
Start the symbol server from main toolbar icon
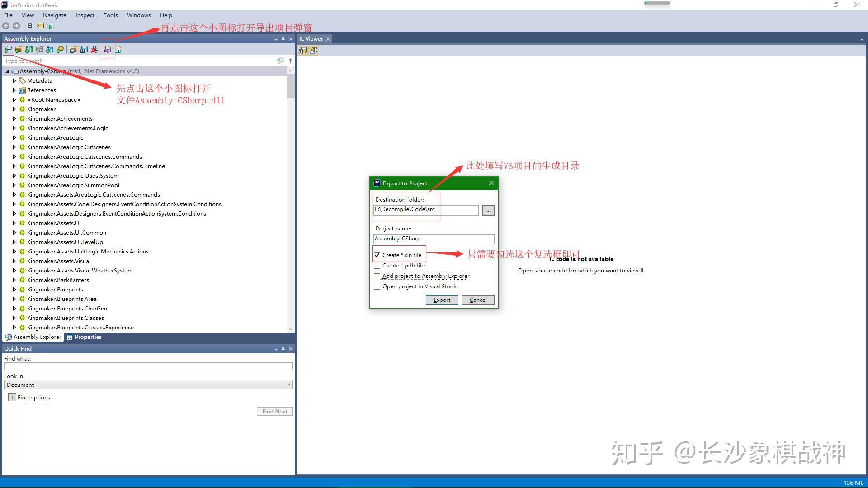pyautogui.click(x=51, y=26)
